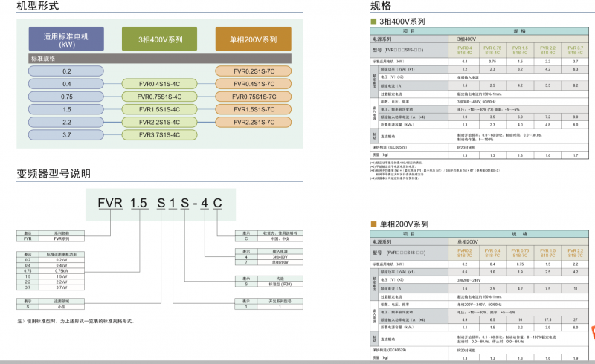
Task: Select model pill FVR0.75S1S-4C
Action: click(x=159, y=97)
